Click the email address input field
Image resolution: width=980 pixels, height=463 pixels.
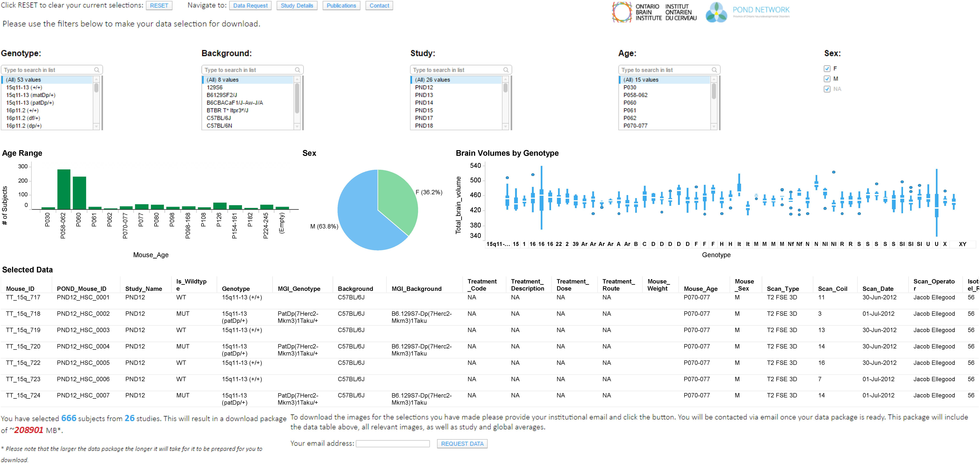[393, 444]
